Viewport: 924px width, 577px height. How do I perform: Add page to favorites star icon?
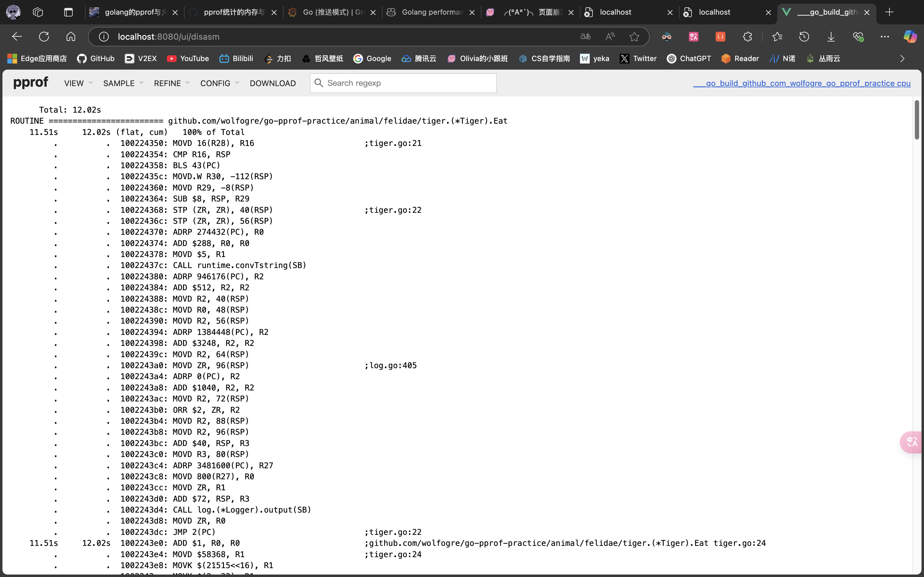[634, 37]
